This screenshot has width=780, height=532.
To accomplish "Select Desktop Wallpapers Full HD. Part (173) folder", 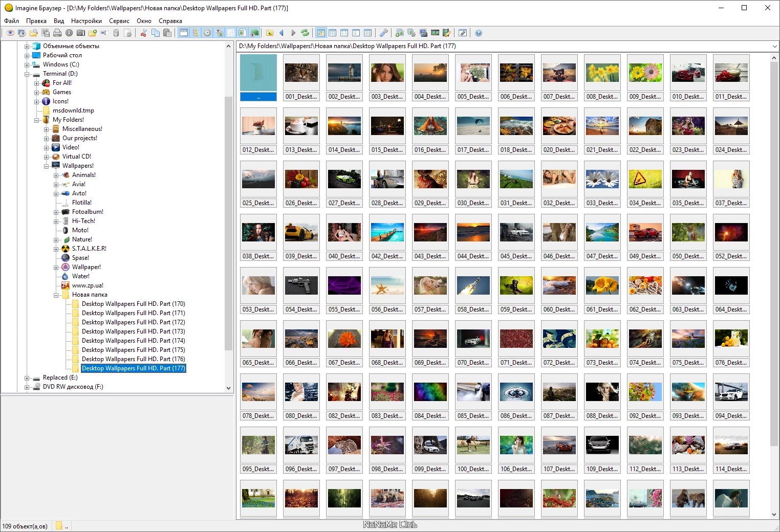I will 133,331.
